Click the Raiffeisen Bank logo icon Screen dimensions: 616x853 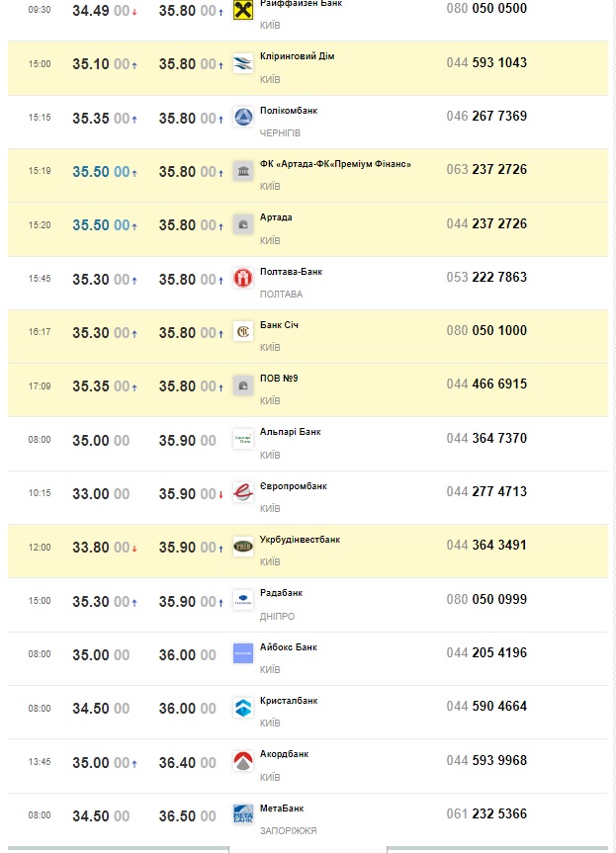pos(242,10)
